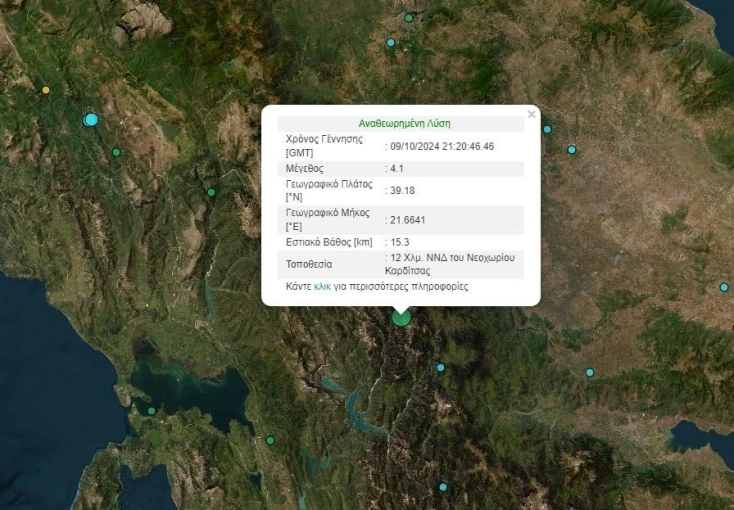
Task: Select the yellow earthquake marker at far left
Action: pos(45,90)
